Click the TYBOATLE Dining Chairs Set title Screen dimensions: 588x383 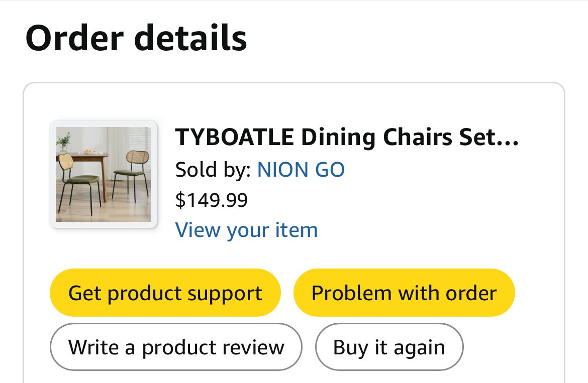tap(347, 138)
